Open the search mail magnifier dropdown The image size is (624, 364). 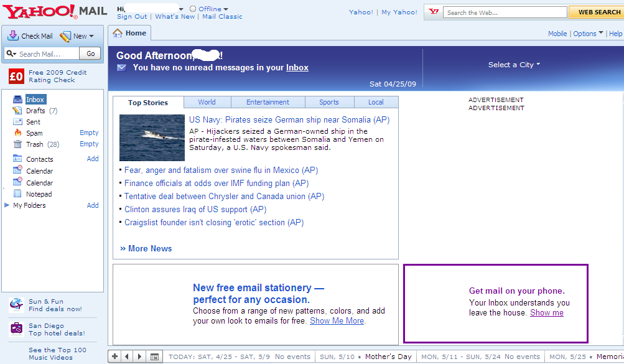[11, 54]
